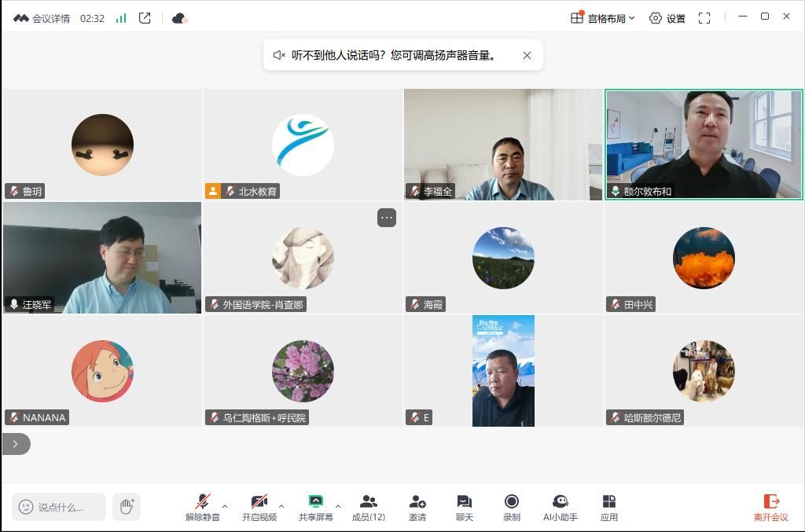Click the raise hand reaction icon
805x532 pixels.
point(127,507)
